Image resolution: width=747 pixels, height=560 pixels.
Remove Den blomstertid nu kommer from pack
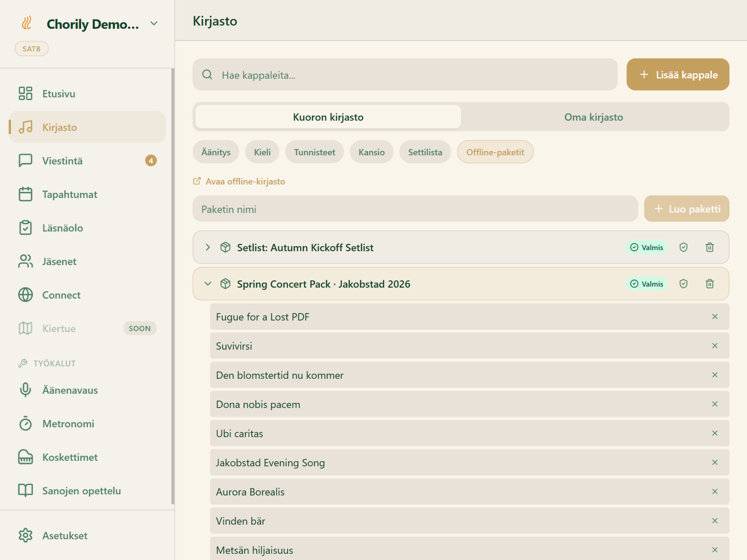click(715, 375)
